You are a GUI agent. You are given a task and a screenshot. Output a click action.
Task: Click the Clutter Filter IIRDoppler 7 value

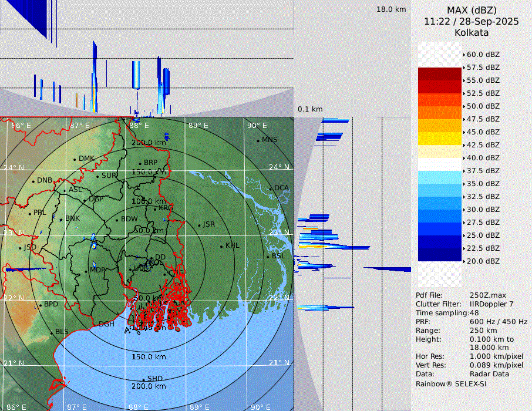[491, 304]
